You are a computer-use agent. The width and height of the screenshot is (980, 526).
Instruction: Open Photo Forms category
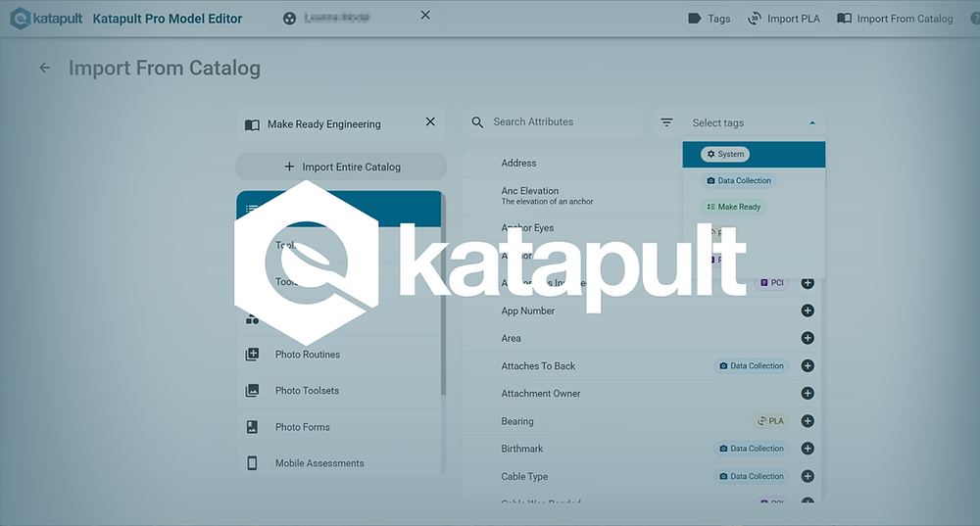(x=339, y=427)
